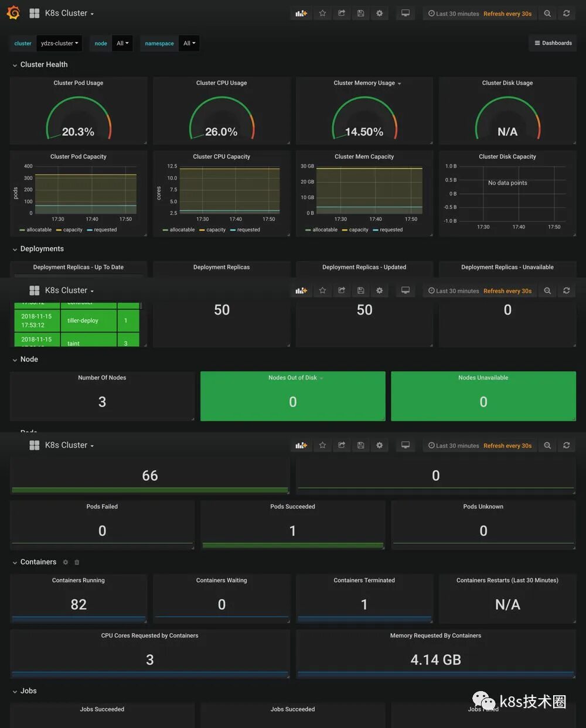This screenshot has width=586, height=728.
Task: Open Containers row settings gear
Action: [66, 562]
